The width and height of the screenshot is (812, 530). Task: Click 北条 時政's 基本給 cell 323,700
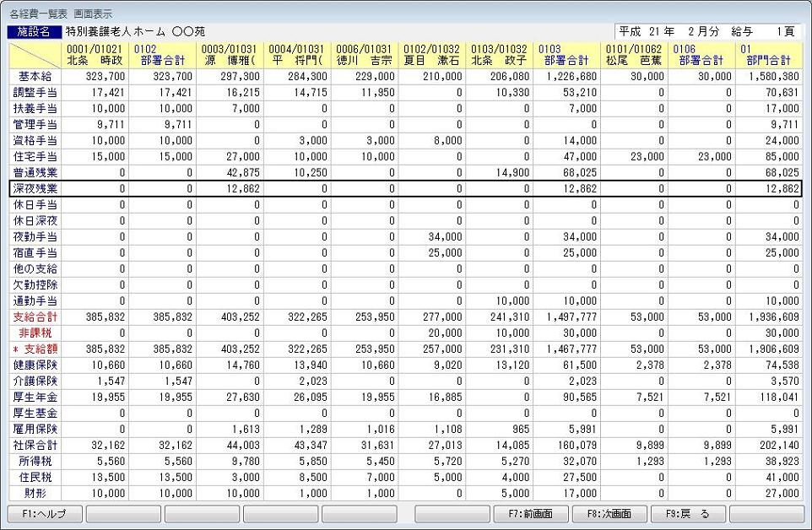coord(96,76)
